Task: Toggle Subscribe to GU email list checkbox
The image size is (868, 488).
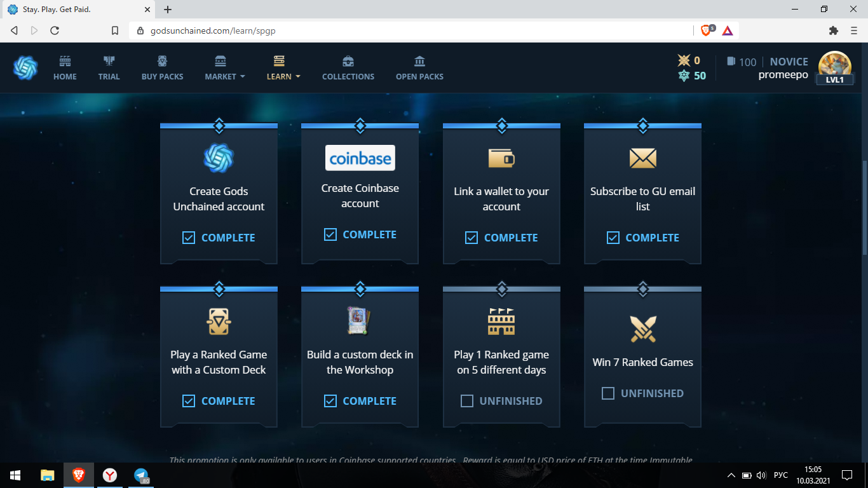Action: (613, 238)
